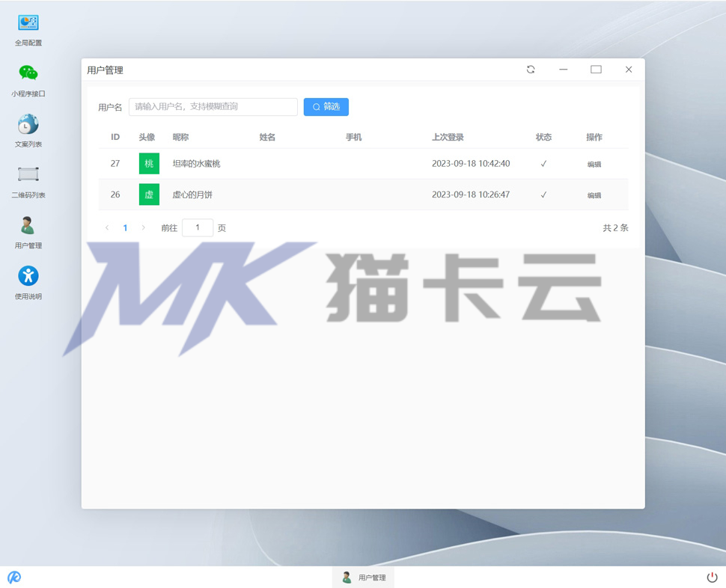
Task: Click 编辑 for user 虚心的月饼
Action: 594,195
